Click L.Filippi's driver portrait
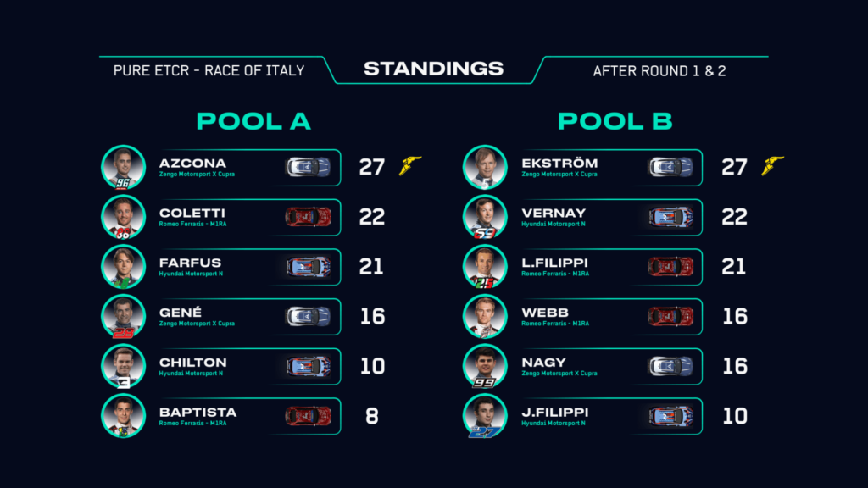 point(485,266)
